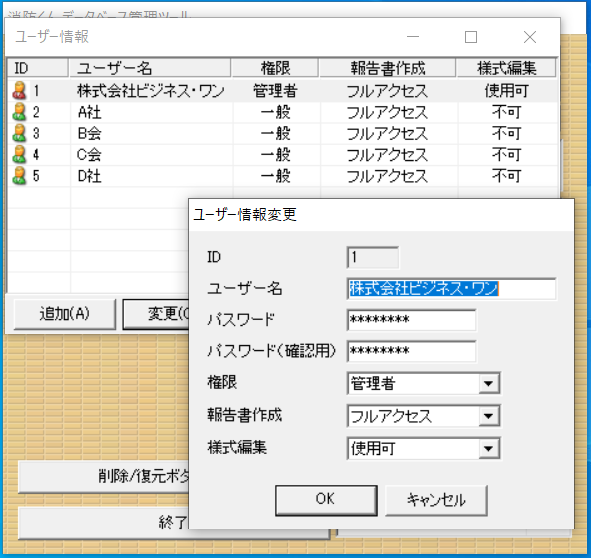Click the user icon in the B会 row
Viewport: 591px width, 558px height.
pos(19,133)
